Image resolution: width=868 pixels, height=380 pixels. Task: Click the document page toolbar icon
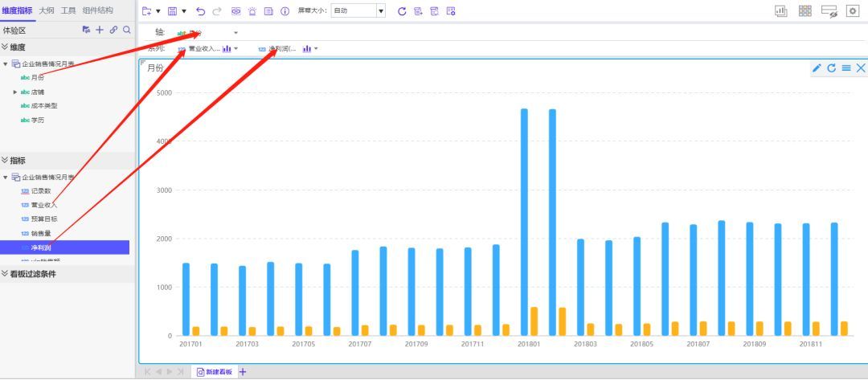(x=268, y=11)
